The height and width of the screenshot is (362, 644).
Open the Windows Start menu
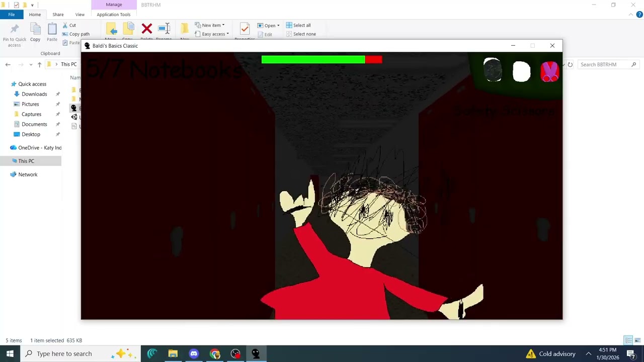pos(10,353)
